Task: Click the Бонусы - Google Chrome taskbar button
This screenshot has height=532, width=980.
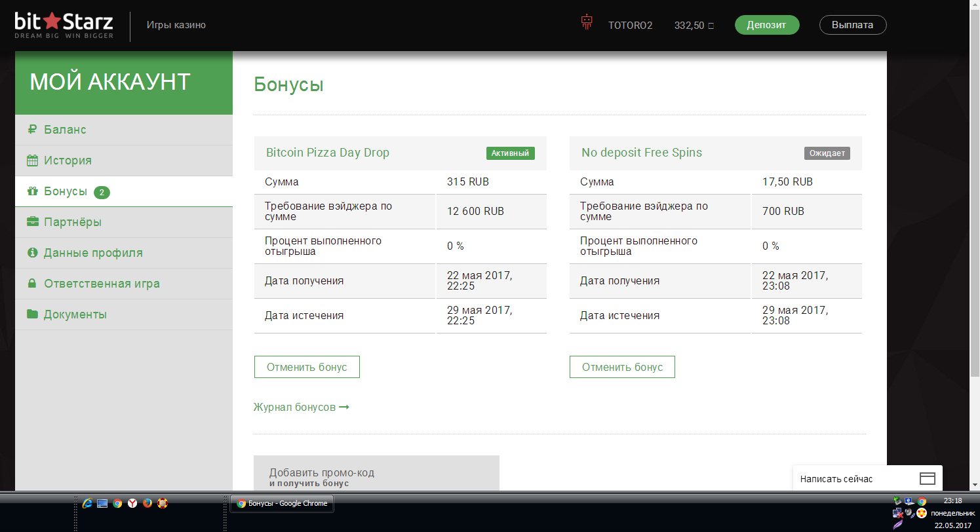Action: [x=283, y=504]
